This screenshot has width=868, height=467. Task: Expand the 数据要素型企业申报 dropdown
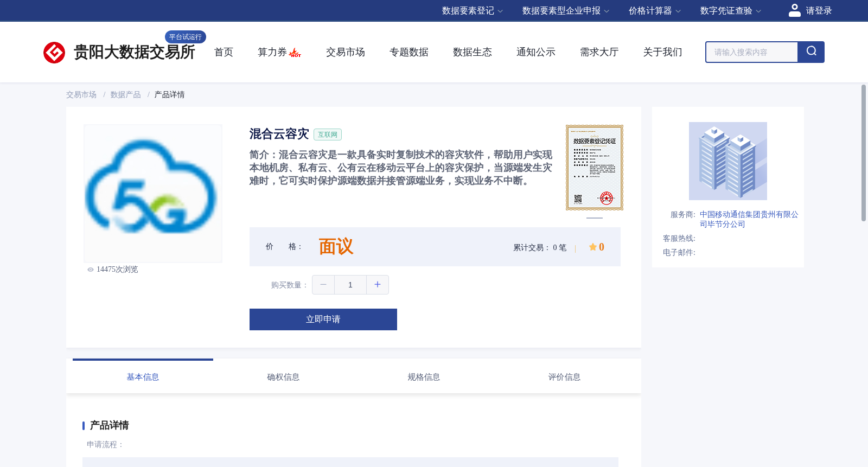[x=566, y=11]
